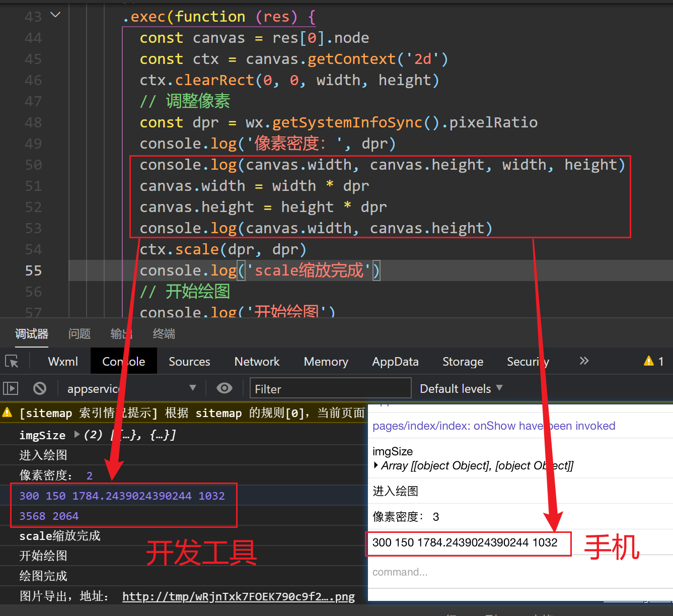Image resolution: width=673 pixels, height=616 pixels.
Task: Focus the phone console command input
Action: 520,572
